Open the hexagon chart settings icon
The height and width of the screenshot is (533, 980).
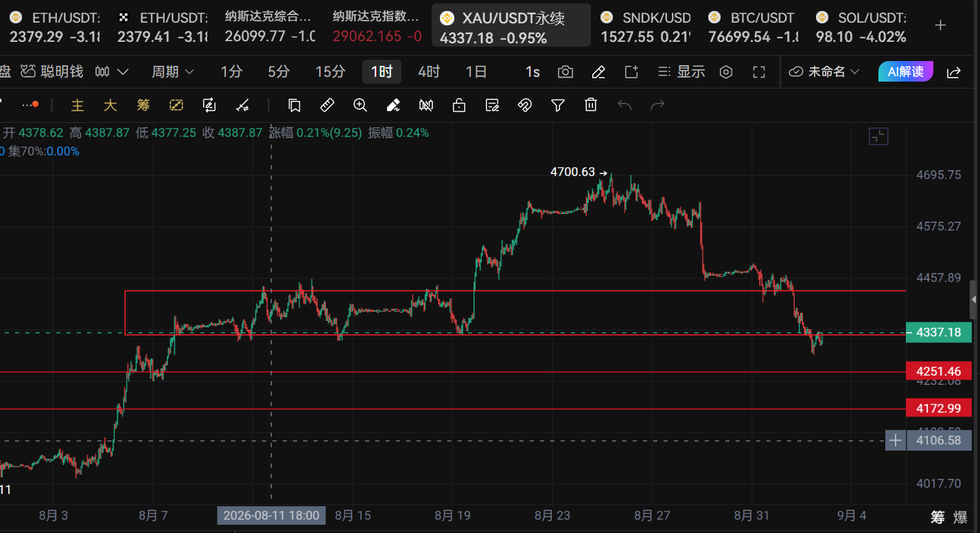click(726, 71)
